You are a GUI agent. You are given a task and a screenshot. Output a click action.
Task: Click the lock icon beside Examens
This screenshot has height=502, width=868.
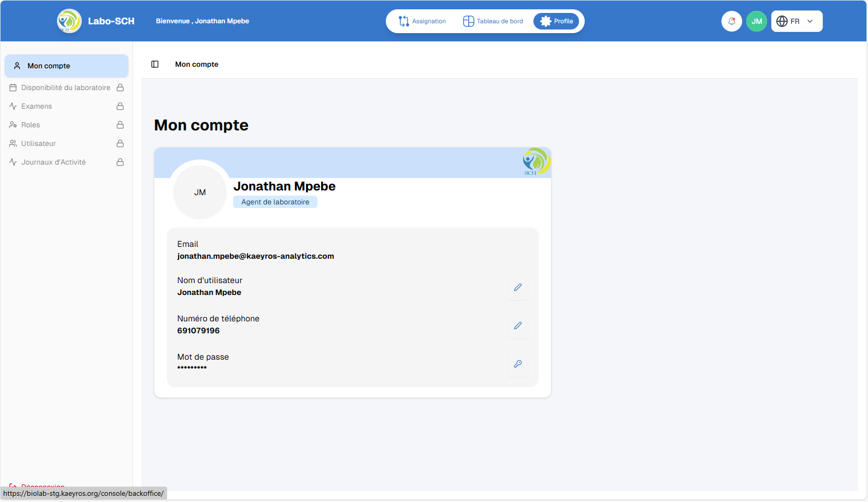[120, 106]
